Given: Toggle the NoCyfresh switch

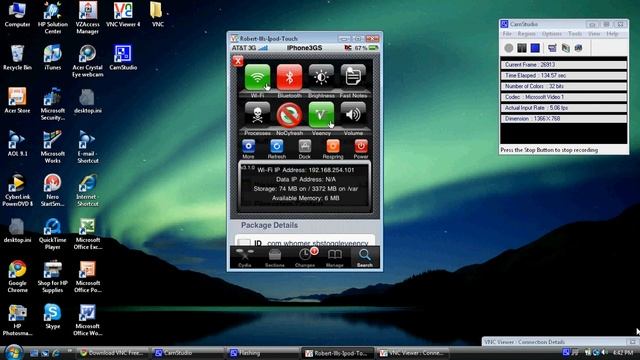Looking at the screenshot, I should coord(289,115).
